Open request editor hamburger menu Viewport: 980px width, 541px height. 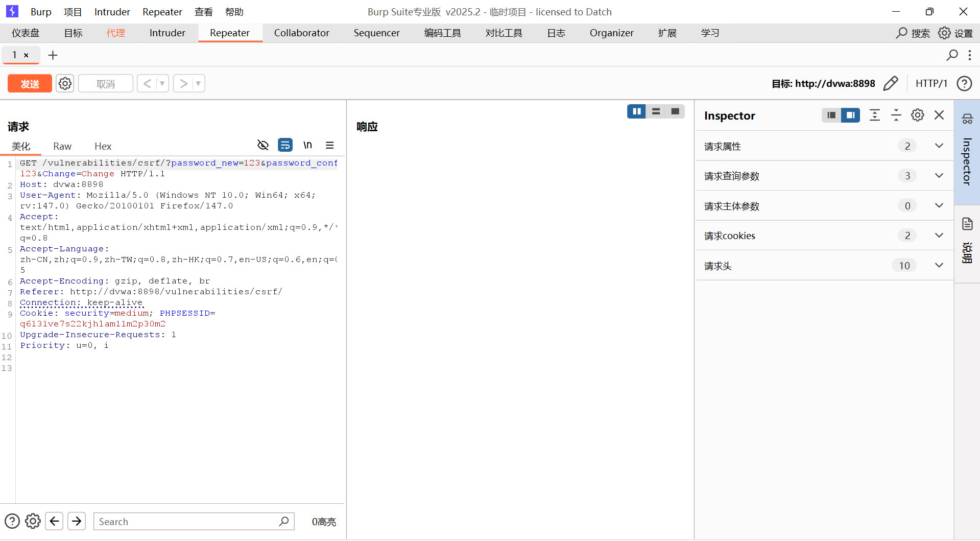click(x=330, y=145)
